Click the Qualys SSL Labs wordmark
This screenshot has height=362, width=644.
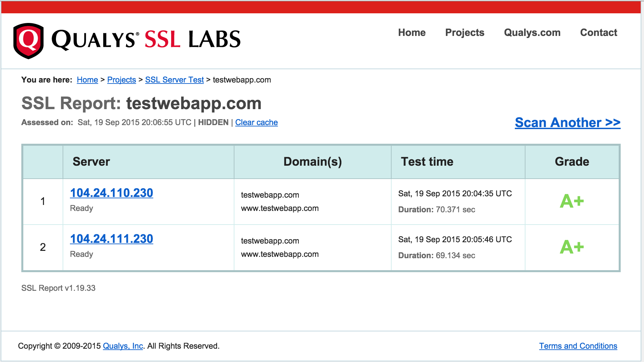(x=146, y=39)
